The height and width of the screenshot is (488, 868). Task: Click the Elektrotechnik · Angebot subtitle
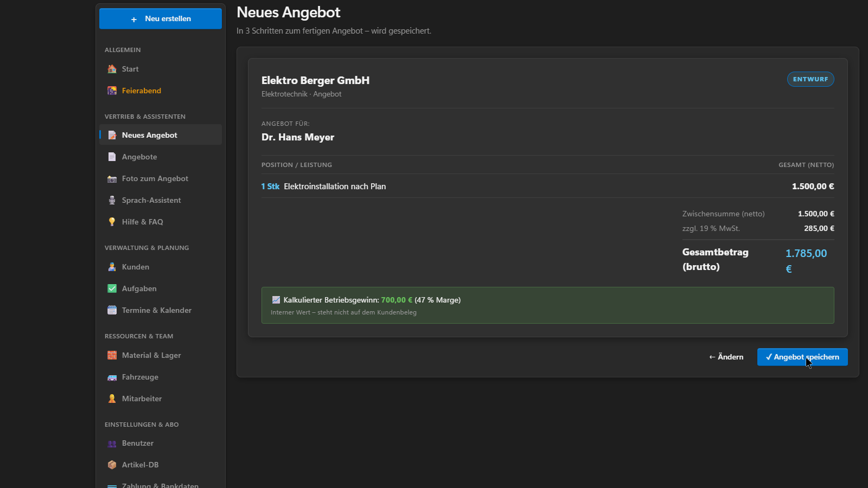(x=301, y=94)
